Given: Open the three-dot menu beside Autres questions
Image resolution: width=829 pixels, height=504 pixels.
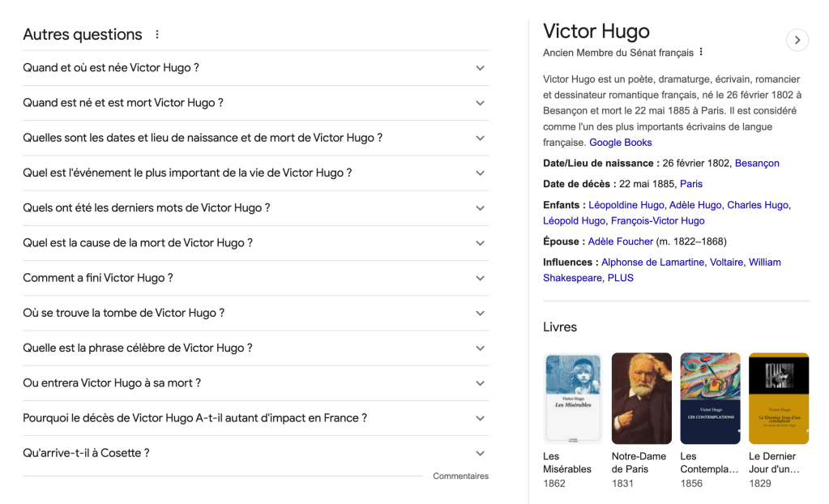Looking at the screenshot, I should pyautogui.click(x=157, y=35).
